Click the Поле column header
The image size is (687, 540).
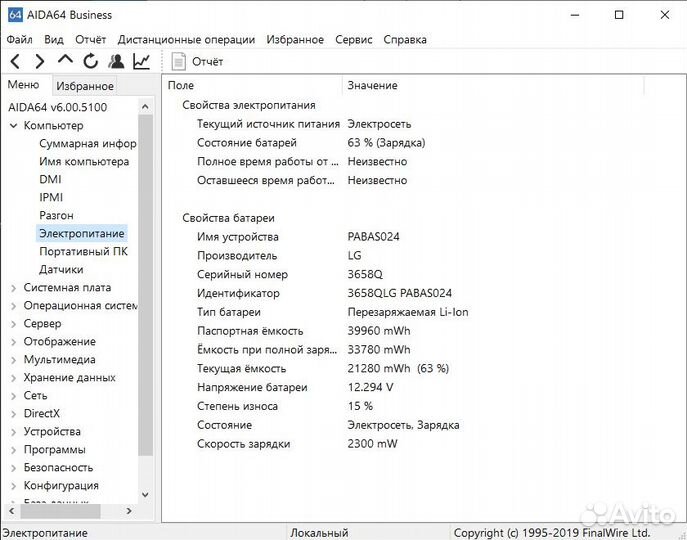pyautogui.click(x=252, y=85)
